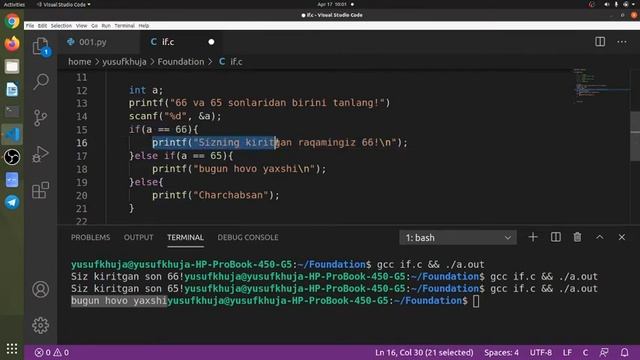Click the scanf line in editor
Viewport: 640px width, 360px height.
coord(175,116)
